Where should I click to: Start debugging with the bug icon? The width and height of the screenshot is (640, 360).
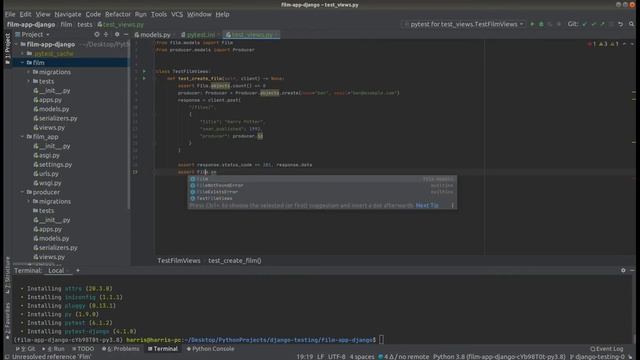541,24
